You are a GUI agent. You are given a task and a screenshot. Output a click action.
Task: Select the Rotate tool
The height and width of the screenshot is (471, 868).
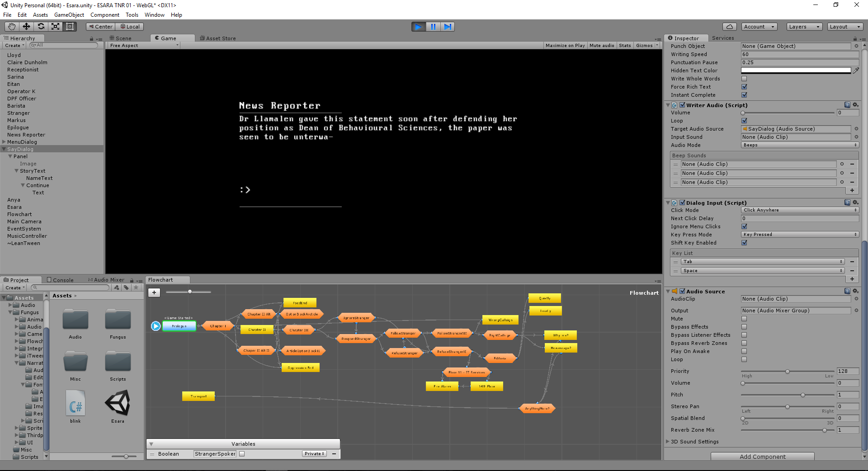pos(41,27)
